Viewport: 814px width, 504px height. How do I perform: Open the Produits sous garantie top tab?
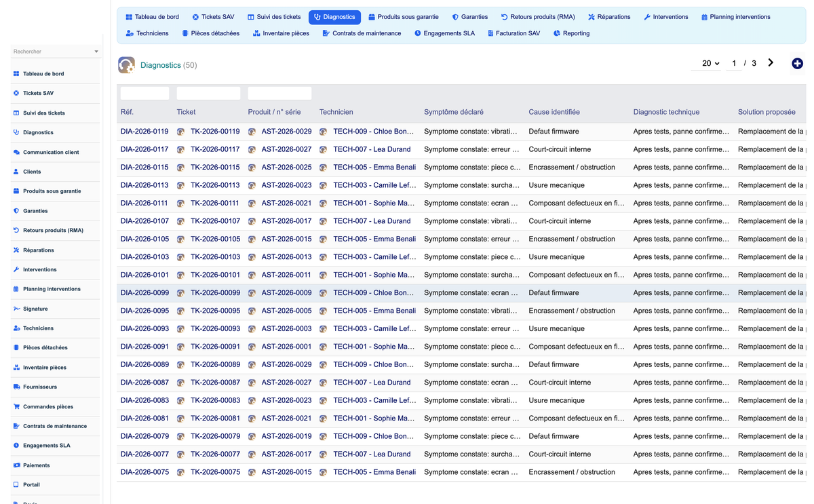404,17
